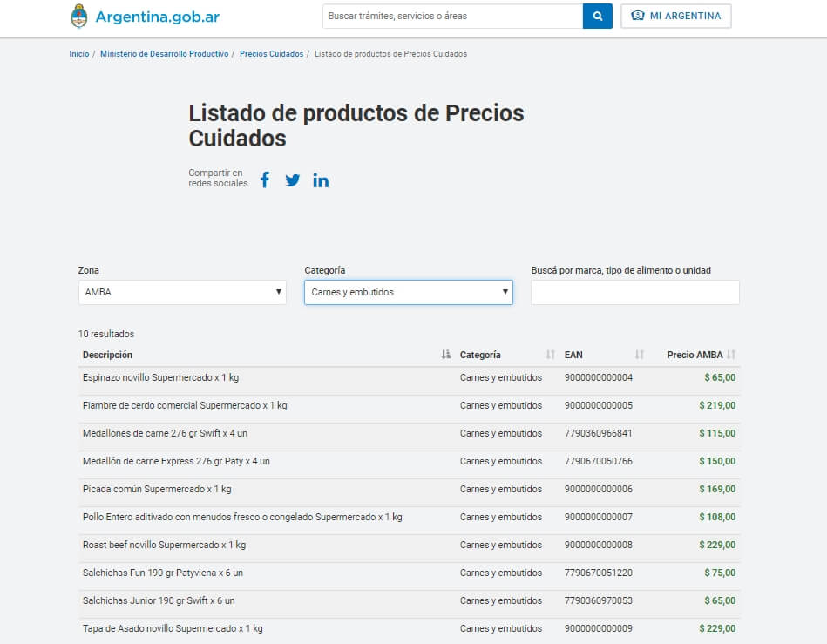Viewport: 827px width, 644px height.
Task: Navigate to Precios Cuidados breadcrumb
Action: (271, 54)
